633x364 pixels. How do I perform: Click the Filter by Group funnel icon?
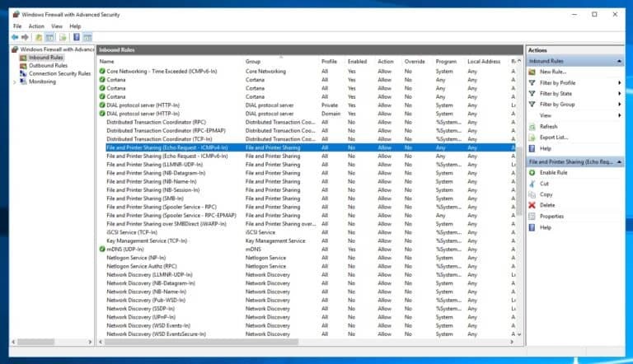pos(532,105)
